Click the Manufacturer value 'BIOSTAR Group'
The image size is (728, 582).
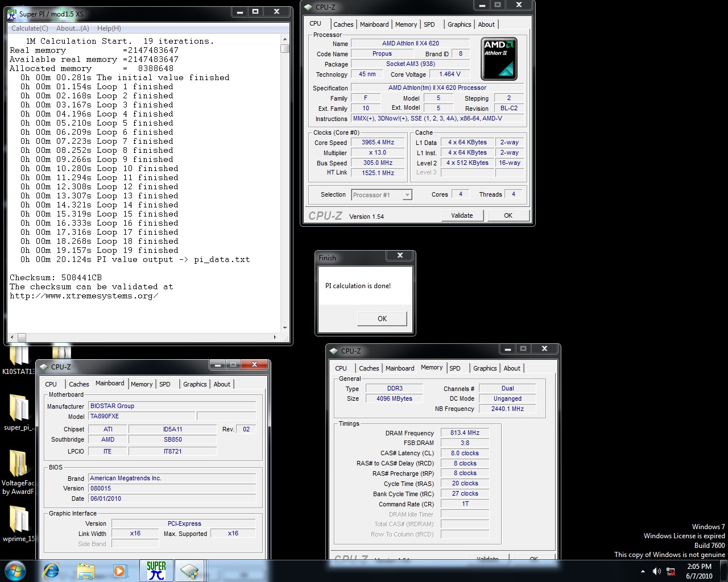[x=172, y=406]
